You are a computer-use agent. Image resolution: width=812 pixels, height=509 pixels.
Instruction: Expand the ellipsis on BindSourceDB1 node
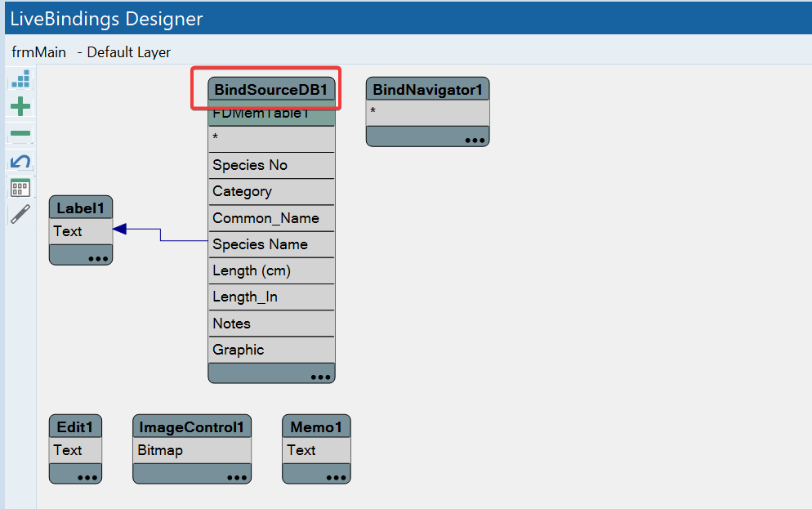click(x=320, y=377)
